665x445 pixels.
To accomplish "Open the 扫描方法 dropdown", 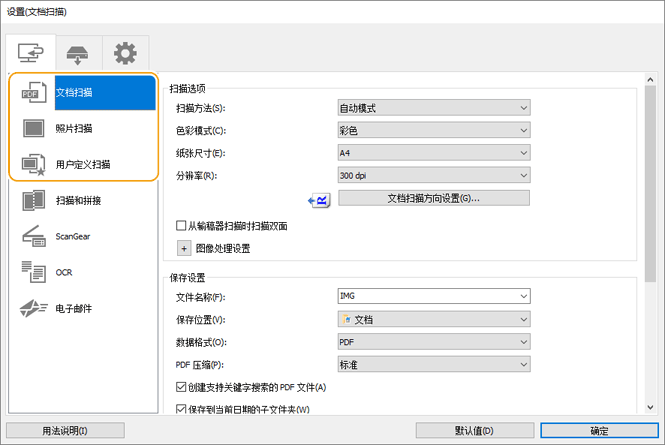I will (433, 108).
